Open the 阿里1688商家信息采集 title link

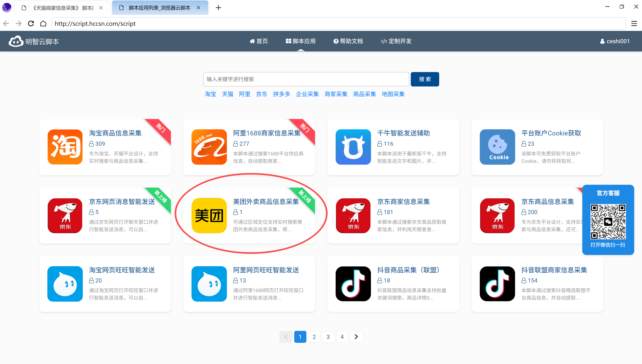267,133
